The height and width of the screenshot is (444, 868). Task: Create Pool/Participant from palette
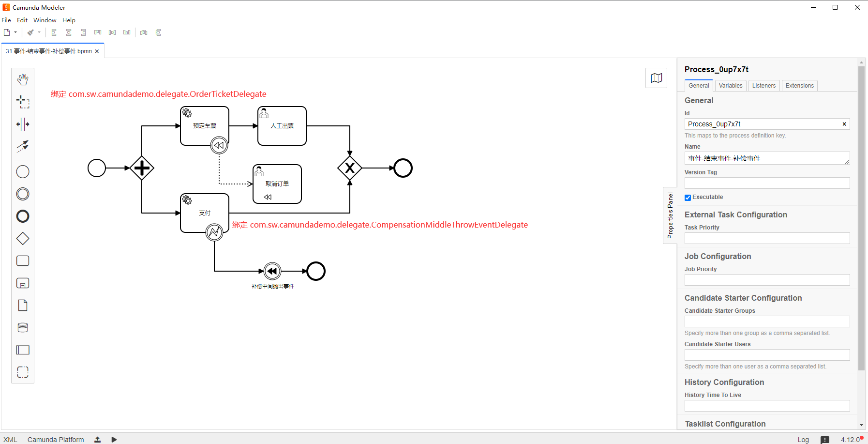[23, 350]
